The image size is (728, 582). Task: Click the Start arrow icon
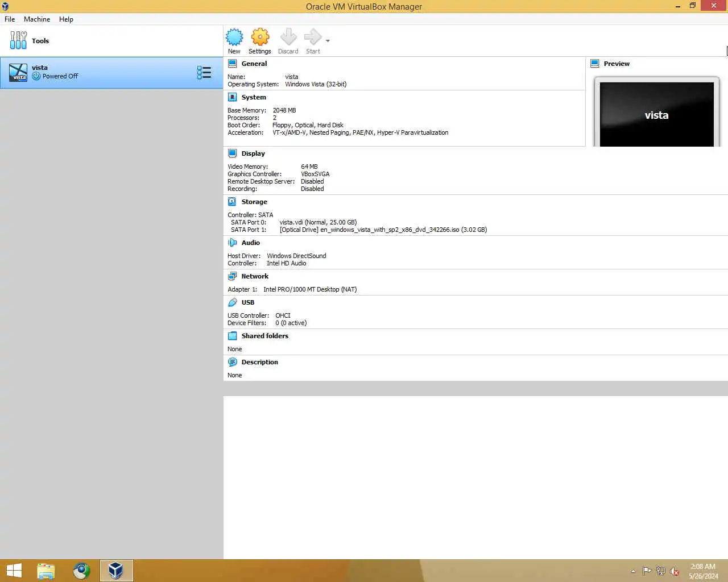(x=313, y=37)
